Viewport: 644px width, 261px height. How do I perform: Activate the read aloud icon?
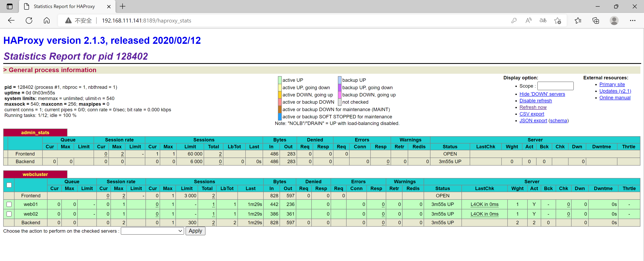click(528, 20)
